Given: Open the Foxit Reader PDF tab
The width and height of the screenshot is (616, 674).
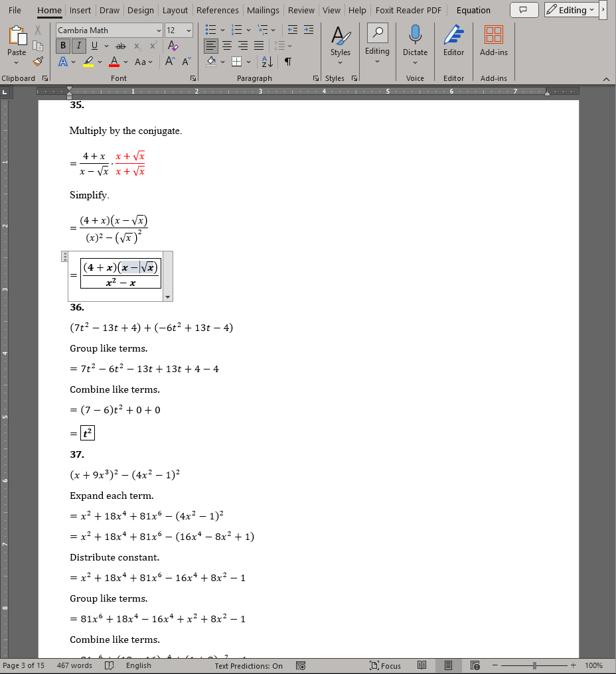Looking at the screenshot, I should coord(408,11).
